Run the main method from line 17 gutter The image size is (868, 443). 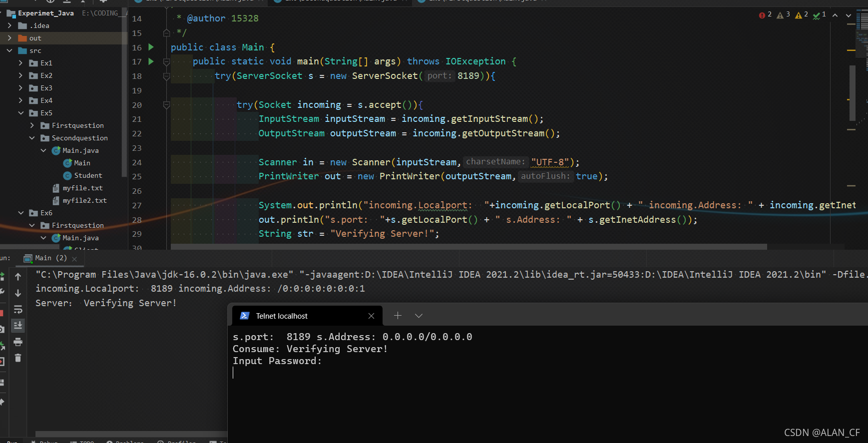coord(151,61)
